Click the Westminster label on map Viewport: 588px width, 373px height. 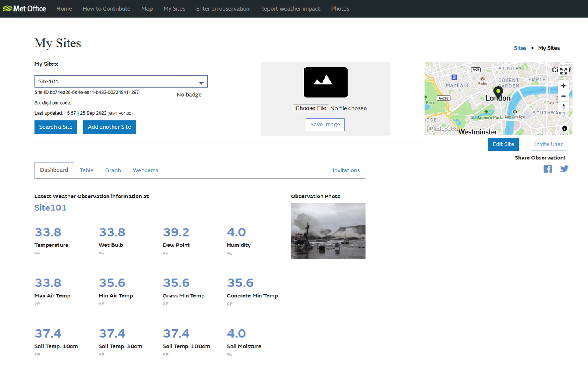click(x=478, y=132)
